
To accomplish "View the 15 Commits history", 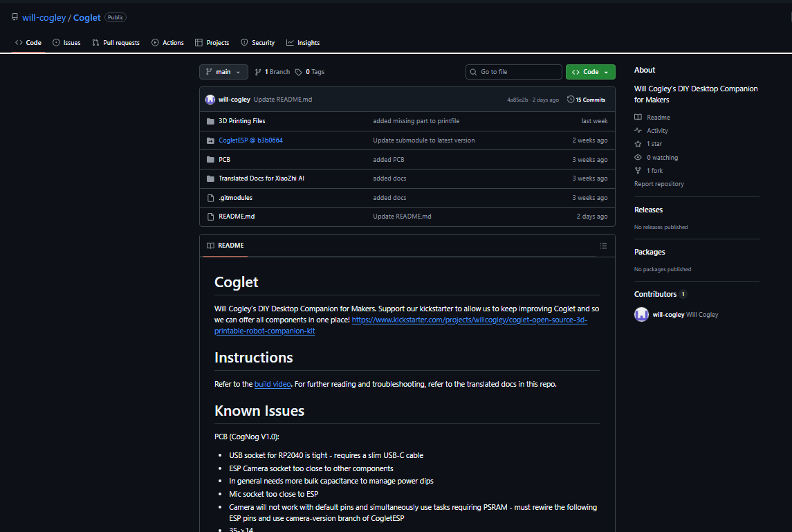I will (x=586, y=100).
